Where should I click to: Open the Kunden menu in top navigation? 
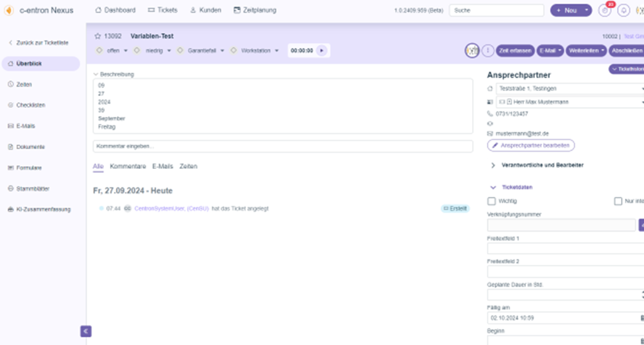coord(206,10)
